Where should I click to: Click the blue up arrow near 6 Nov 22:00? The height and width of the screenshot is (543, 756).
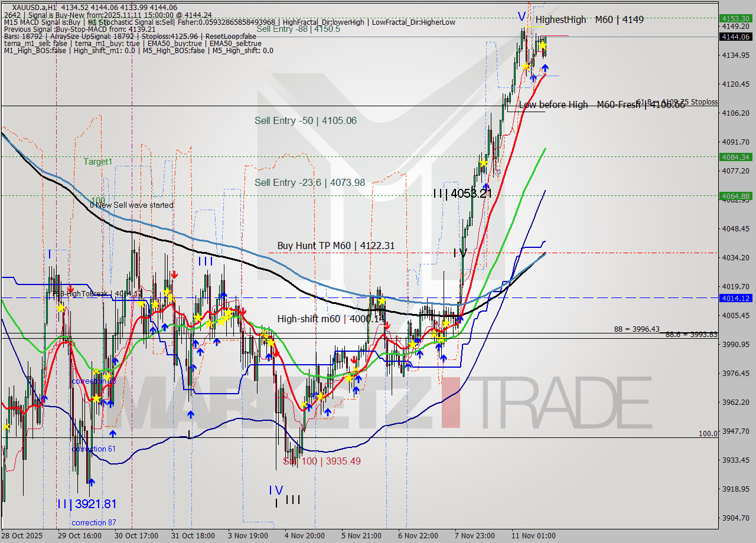[x=419, y=354]
